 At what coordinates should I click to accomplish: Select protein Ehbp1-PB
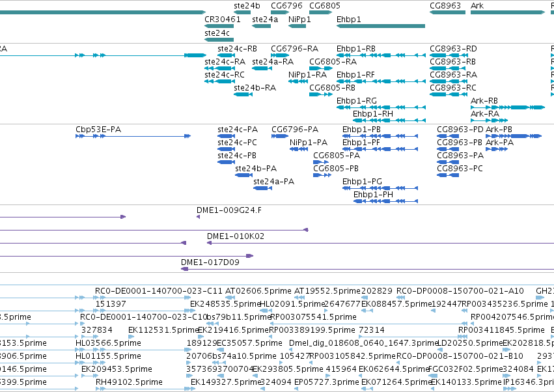(x=380, y=136)
